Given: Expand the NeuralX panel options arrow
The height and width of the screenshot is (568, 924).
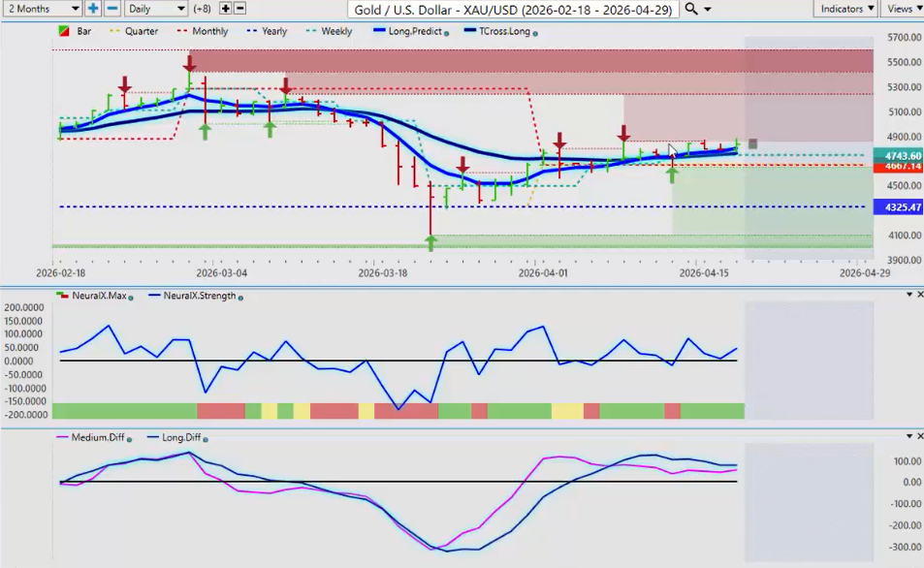Looking at the screenshot, I should pyautogui.click(x=908, y=294).
